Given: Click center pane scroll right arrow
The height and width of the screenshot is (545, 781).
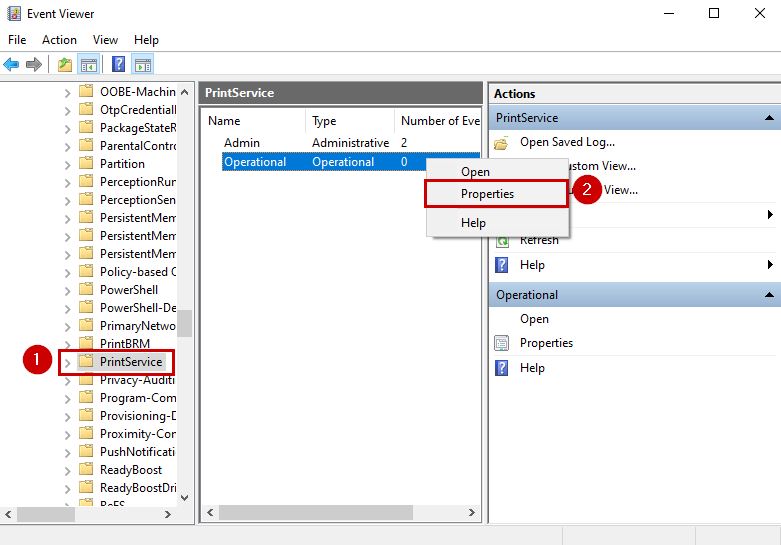Looking at the screenshot, I should 472,512.
